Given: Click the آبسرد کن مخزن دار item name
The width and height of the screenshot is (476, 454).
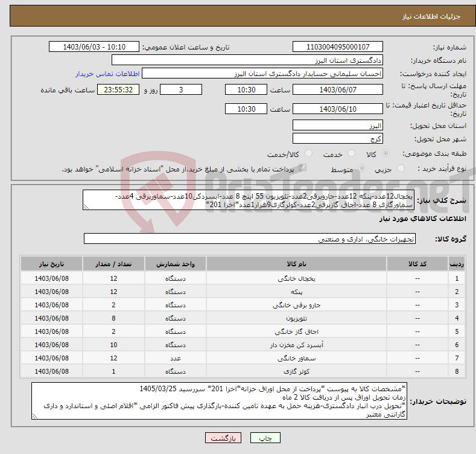Looking at the screenshot, I should coord(296,345).
